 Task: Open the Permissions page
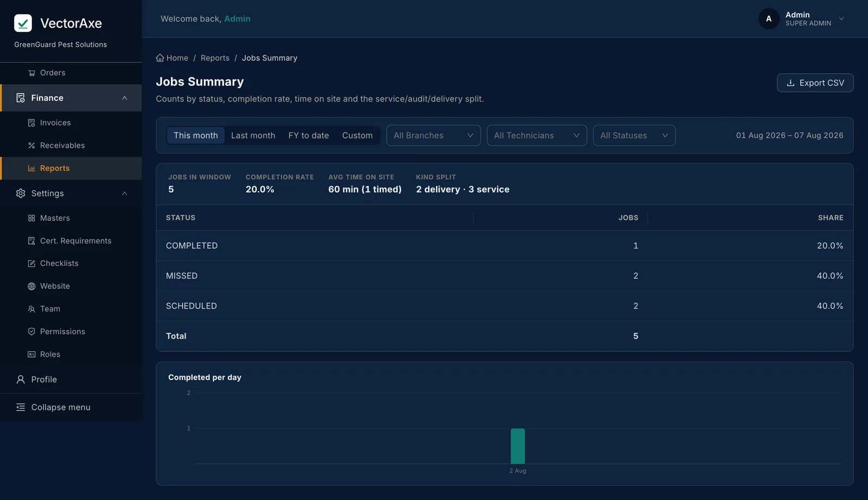click(71, 332)
